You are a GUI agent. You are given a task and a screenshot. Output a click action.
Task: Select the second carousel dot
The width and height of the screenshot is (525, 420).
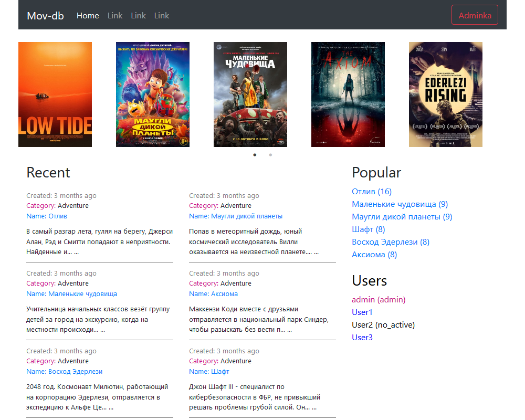(x=270, y=155)
